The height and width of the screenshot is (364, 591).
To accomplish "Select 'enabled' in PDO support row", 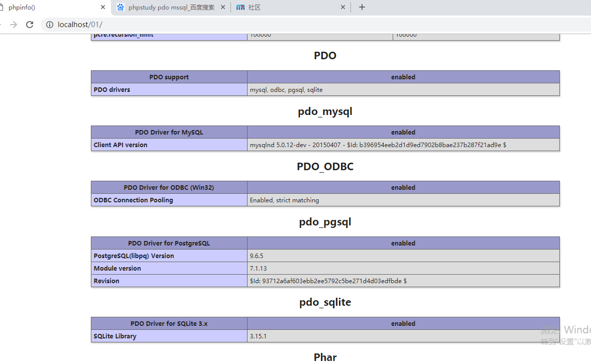I will coord(403,77).
